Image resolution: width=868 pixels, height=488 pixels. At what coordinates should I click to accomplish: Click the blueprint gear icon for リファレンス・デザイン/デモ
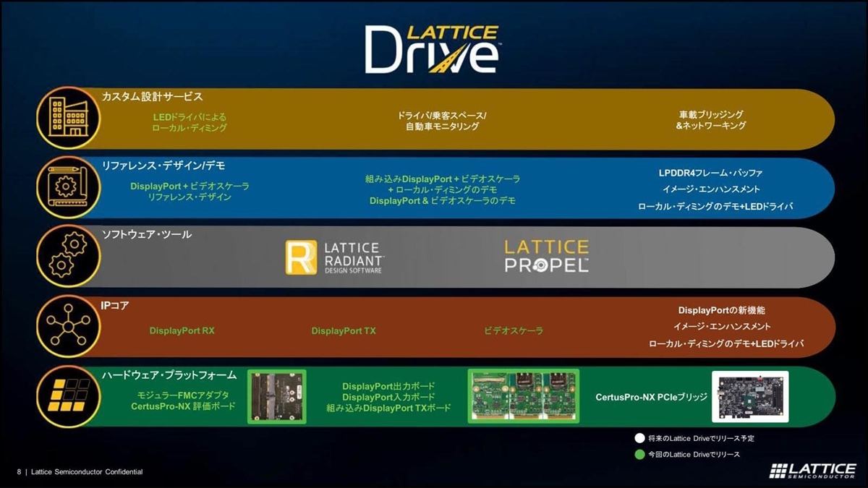click(x=67, y=187)
